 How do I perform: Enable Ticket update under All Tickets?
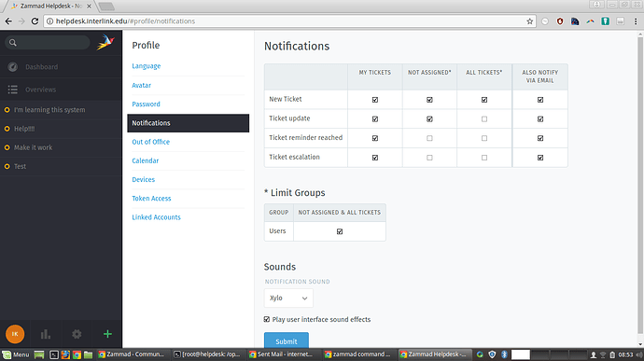(x=484, y=119)
